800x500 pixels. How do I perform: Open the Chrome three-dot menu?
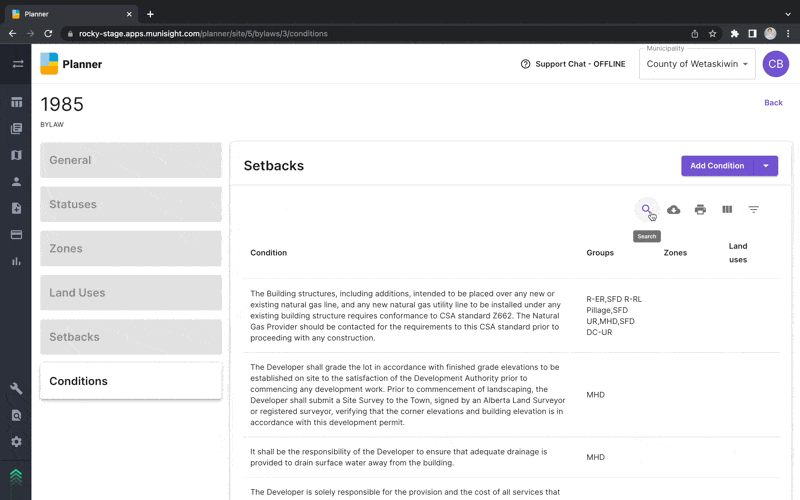coord(788,34)
